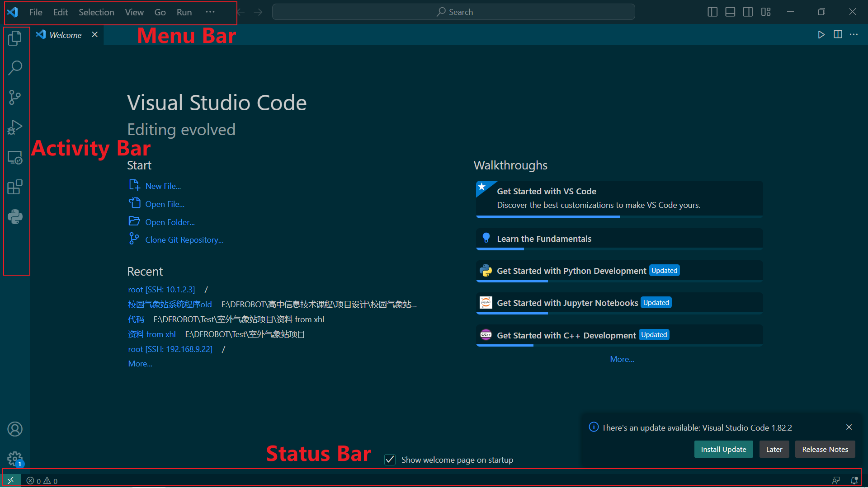Open the Remote Explorer icon
Screen dimensions: 868x488
coord(15,157)
